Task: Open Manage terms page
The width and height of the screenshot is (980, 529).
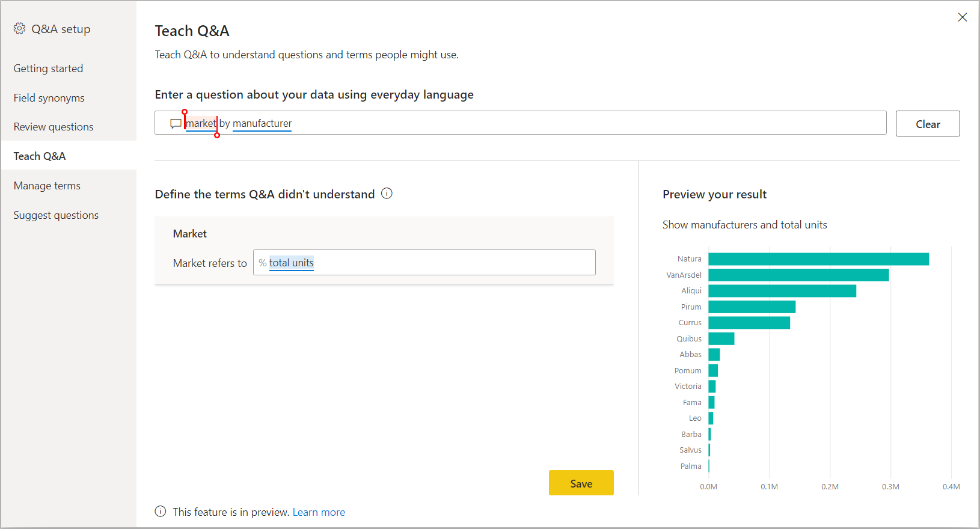Action: coord(47,186)
